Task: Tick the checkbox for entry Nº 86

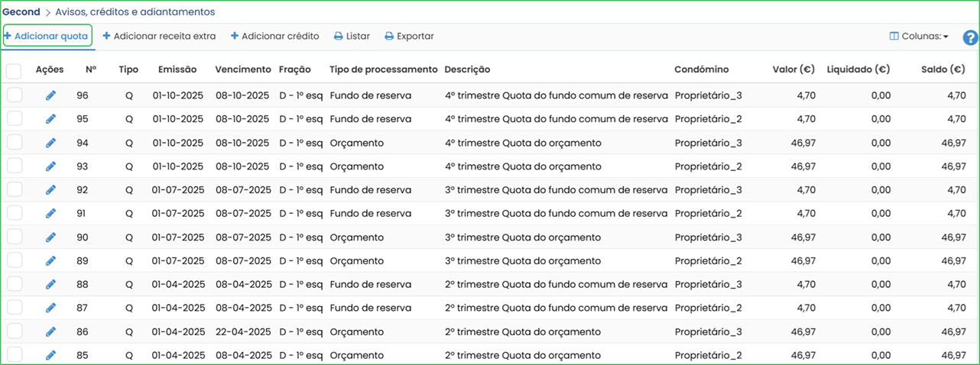Action: 15,332
